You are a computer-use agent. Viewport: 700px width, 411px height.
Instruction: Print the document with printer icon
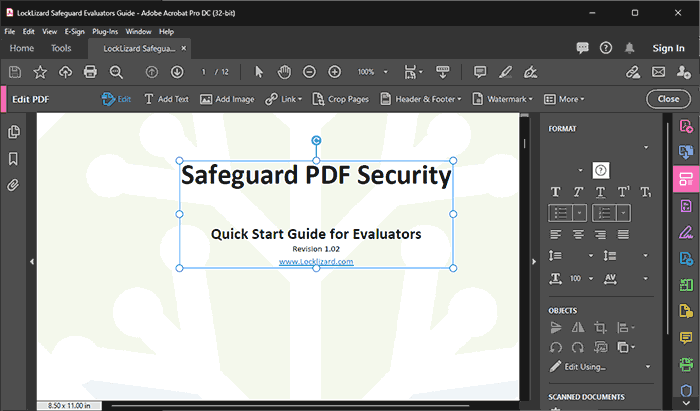tap(90, 72)
